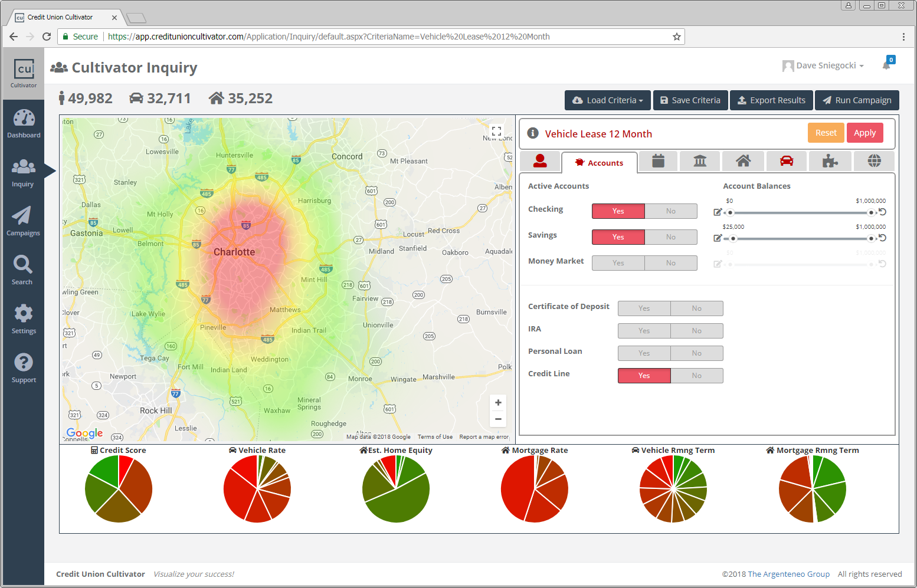Toggle map fullscreen view icon
The width and height of the screenshot is (917, 588).
point(497,132)
